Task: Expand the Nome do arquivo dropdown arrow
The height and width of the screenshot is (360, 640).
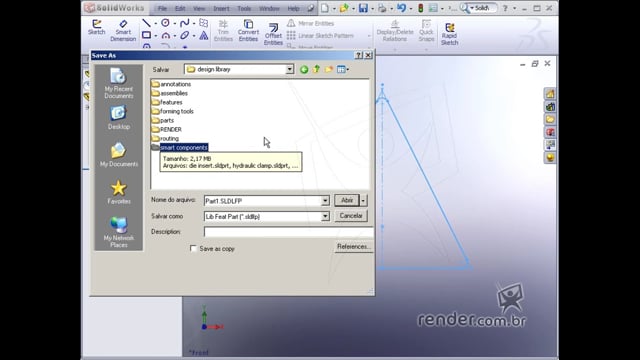Action: [325, 201]
